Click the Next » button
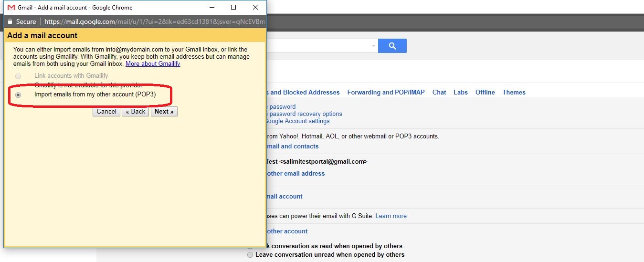644x262 pixels. coord(164,111)
